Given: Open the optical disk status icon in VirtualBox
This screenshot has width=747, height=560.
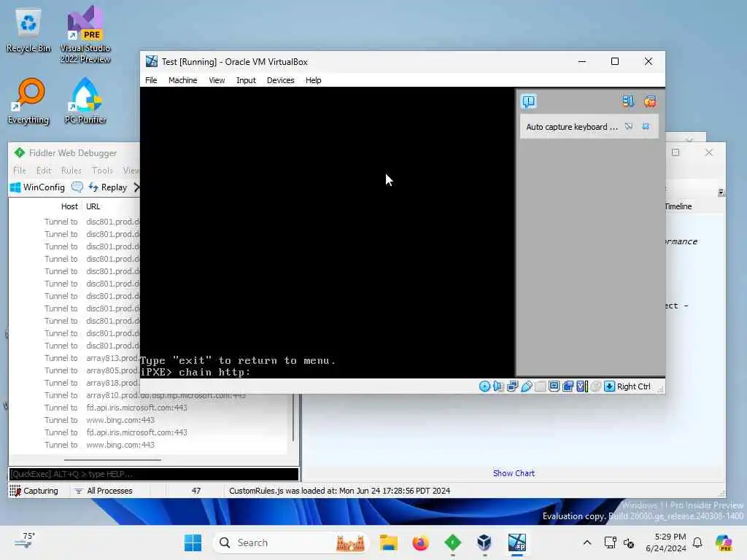Looking at the screenshot, I should (484, 386).
